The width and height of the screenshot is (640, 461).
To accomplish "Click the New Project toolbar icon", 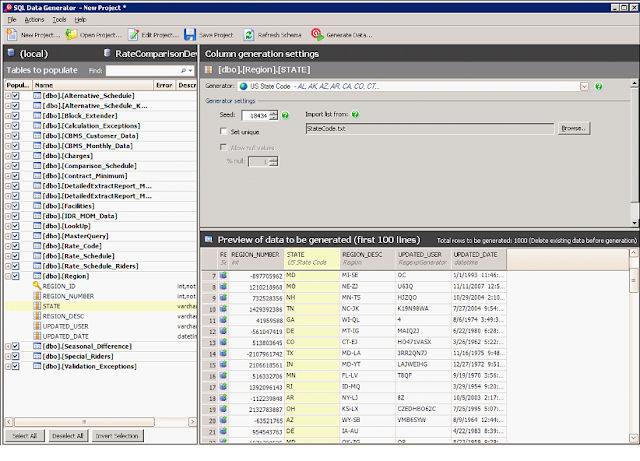I will (12, 34).
